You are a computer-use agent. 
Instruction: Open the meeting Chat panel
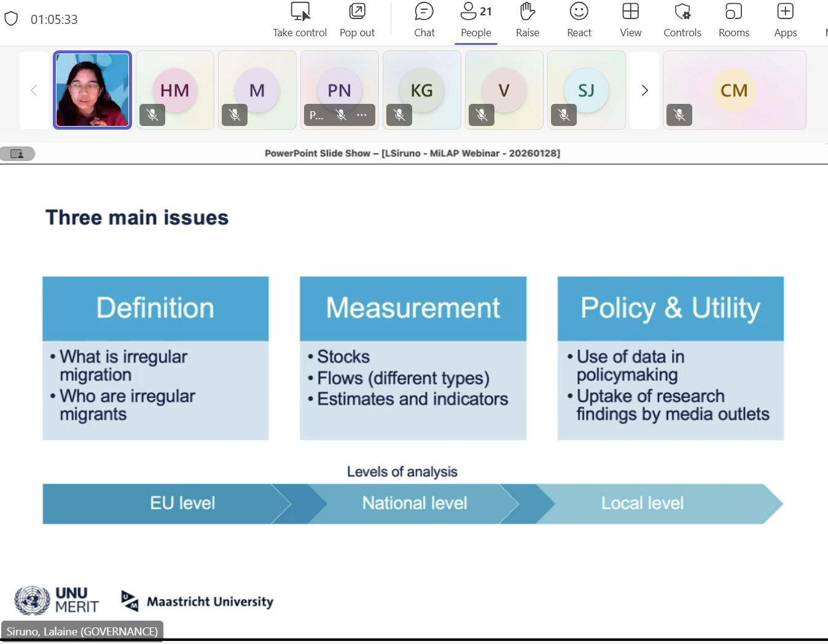click(x=424, y=12)
